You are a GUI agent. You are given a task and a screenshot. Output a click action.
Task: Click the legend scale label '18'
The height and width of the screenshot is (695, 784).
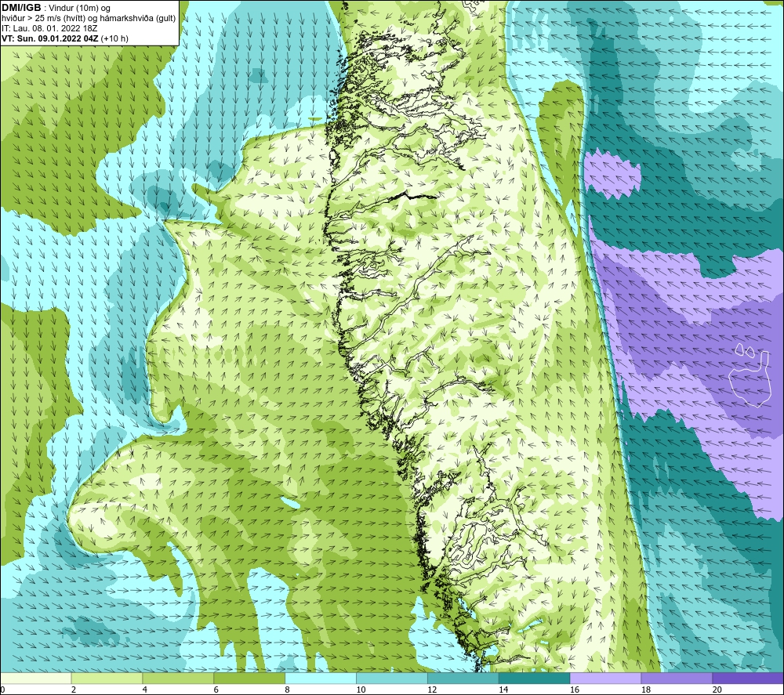pyautogui.click(x=645, y=690)
